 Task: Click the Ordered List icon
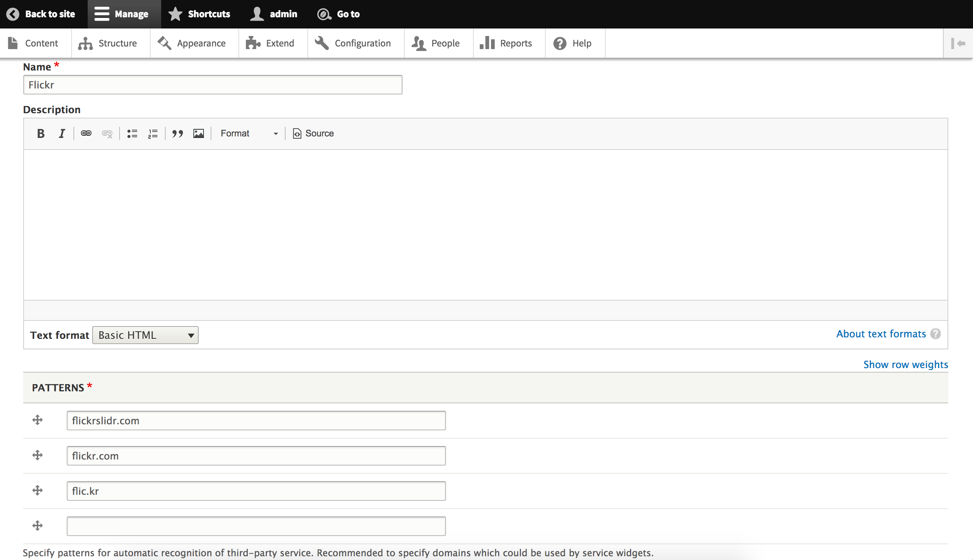(153, 134)
